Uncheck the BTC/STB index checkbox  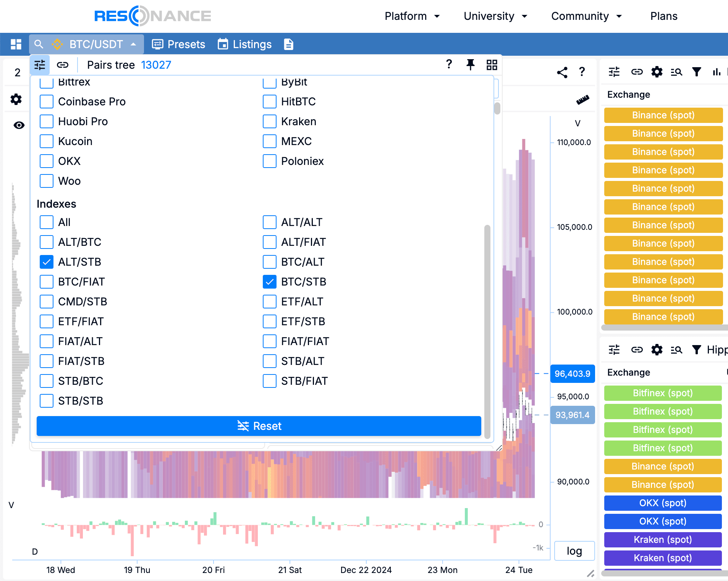(270, 282)
